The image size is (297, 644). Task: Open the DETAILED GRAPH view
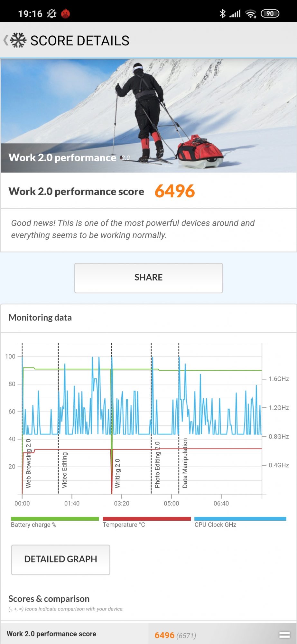click(60, 559)
